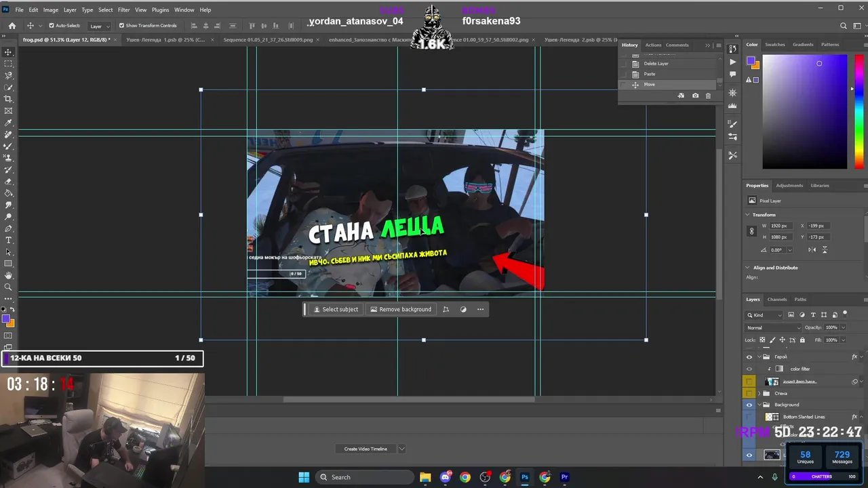Switch to the Channels tab
This screenshot has width=868, height=488.
(x=776, y=300)
